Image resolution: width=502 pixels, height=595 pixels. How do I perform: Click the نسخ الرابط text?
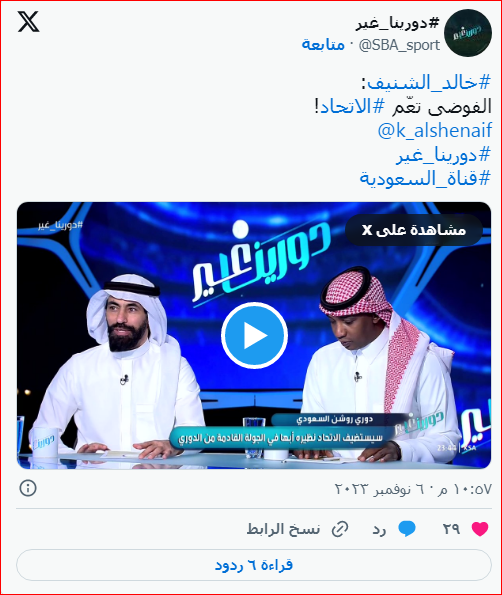pyautogui.click(x=283, y=529)
